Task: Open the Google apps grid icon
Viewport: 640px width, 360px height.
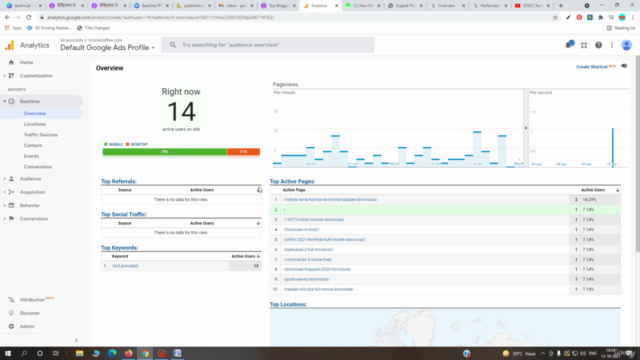Action: tap(584, 45)
